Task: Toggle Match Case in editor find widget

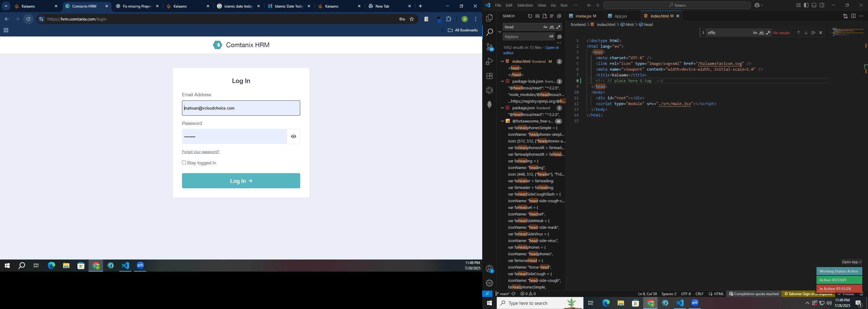Action: click(x=755, y=33)
